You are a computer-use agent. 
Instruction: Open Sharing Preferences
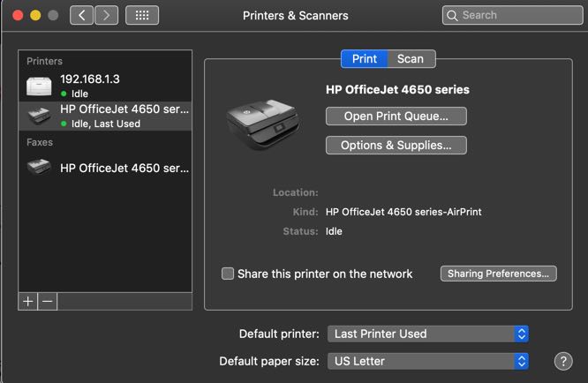click(x=498, y=274)
